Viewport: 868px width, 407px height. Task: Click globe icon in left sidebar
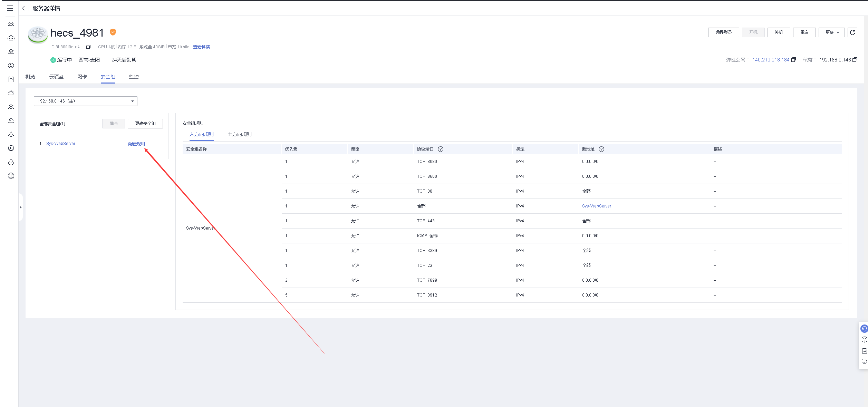(11, 176)
